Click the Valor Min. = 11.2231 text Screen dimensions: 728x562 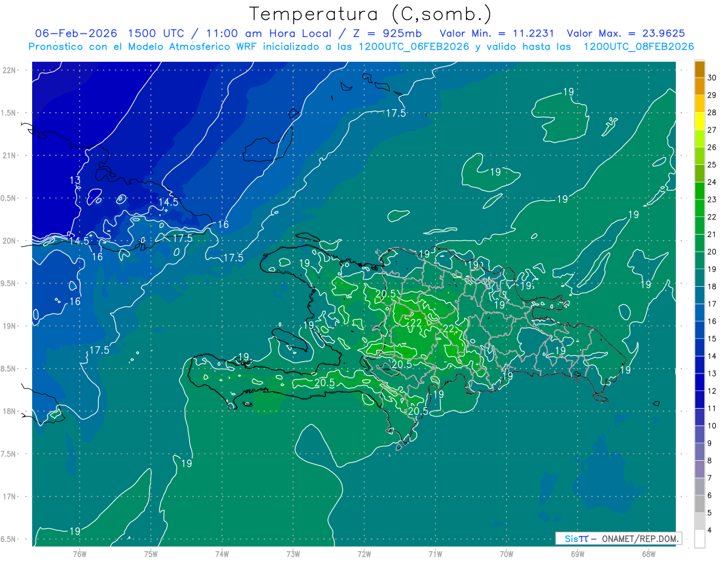497,33
